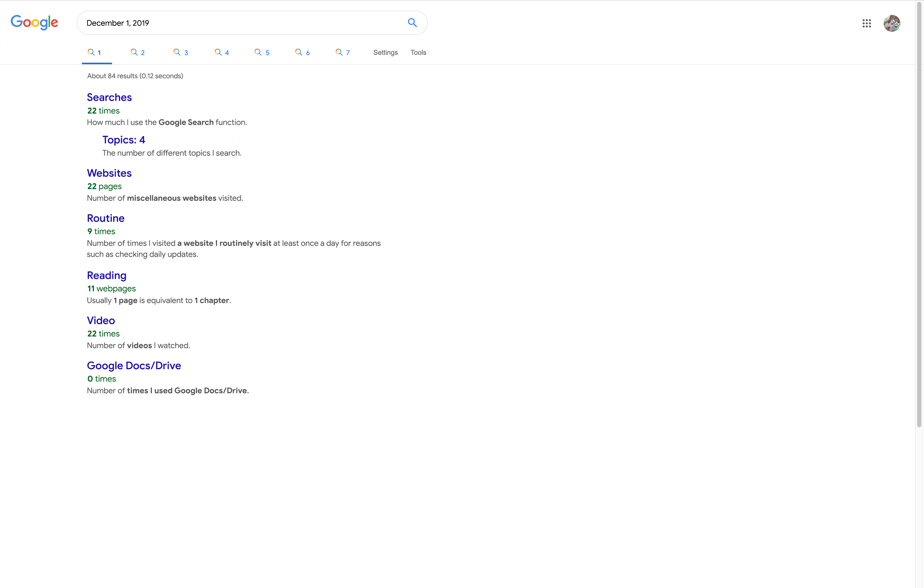Screen dimensions: 924x588
Task: Open tab 4 with magnifier icon
Action: point(222,52)
